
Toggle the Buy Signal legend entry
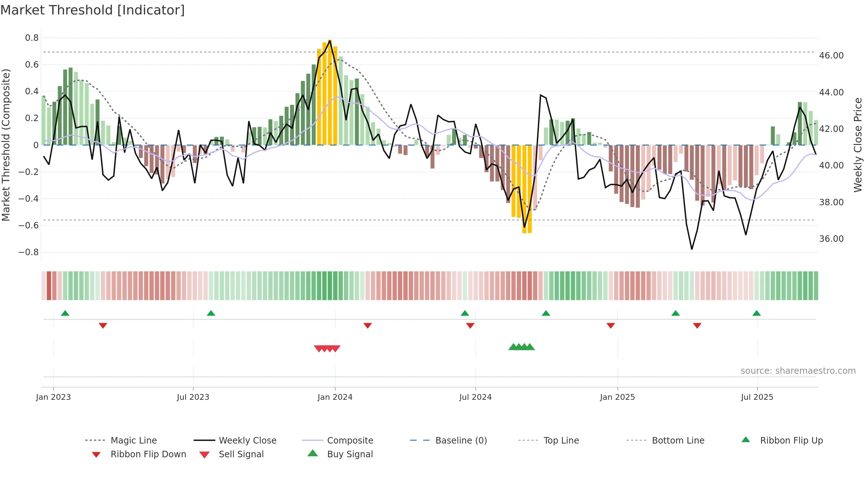[x=340, y=454]
